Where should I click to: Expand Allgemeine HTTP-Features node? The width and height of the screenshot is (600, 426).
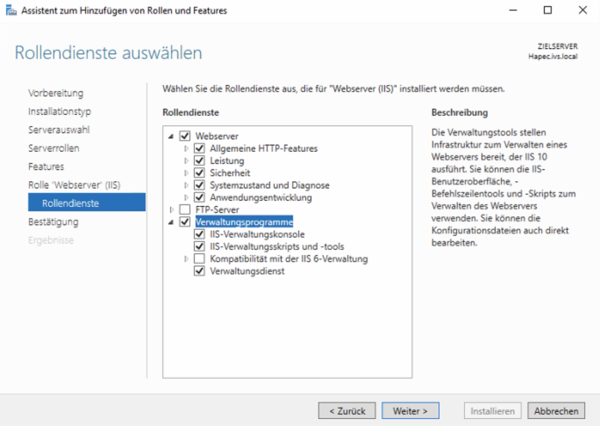[186, 148]
